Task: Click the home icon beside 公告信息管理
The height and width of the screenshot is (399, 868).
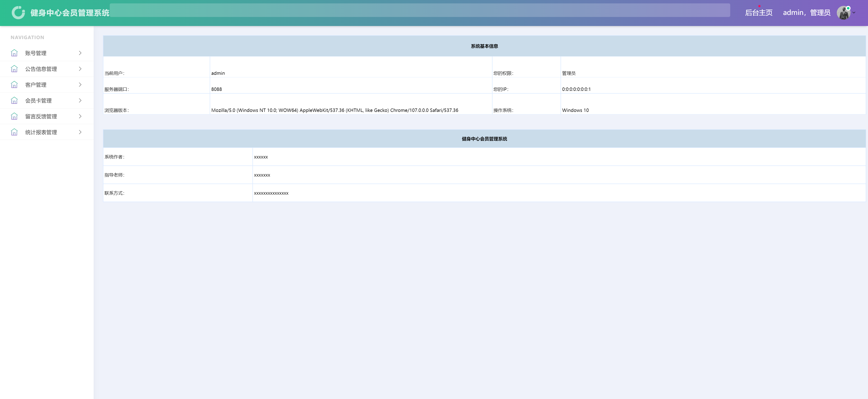Action: [x=14, y=69]
